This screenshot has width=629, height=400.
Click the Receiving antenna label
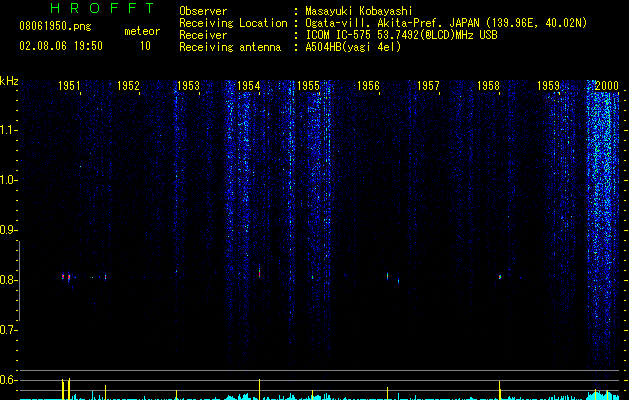pos(230,47)
